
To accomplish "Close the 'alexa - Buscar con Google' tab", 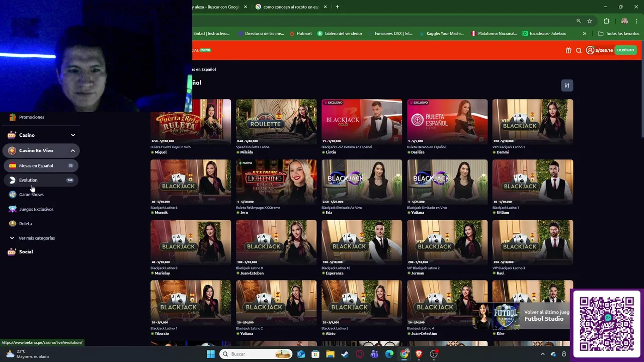I will click(x=246, y=7).
